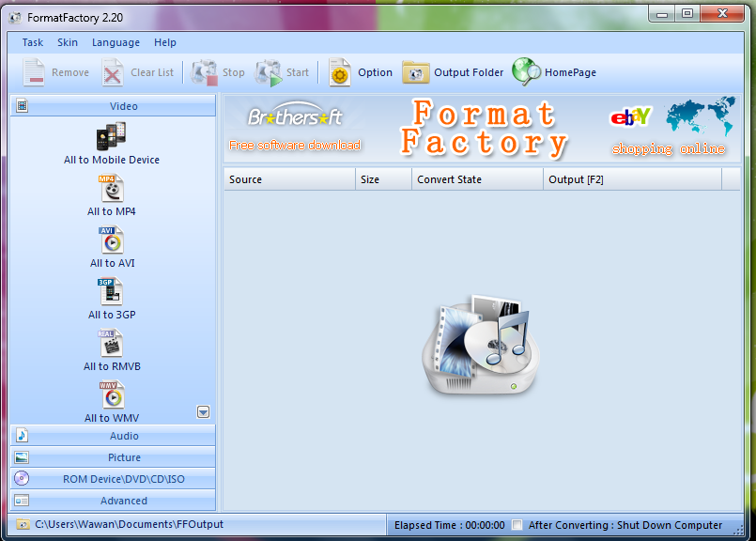Open the Task menu

[x=33, y=42]
